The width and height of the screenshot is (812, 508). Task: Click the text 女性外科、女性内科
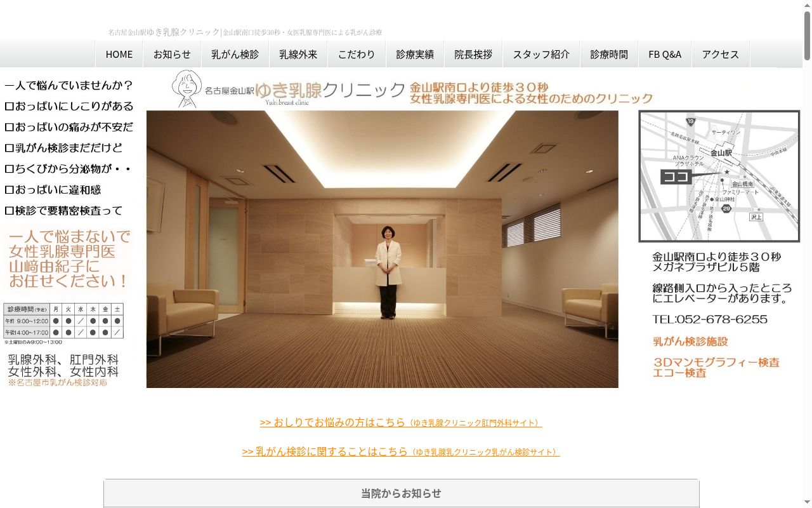click(x=63, y=372)
